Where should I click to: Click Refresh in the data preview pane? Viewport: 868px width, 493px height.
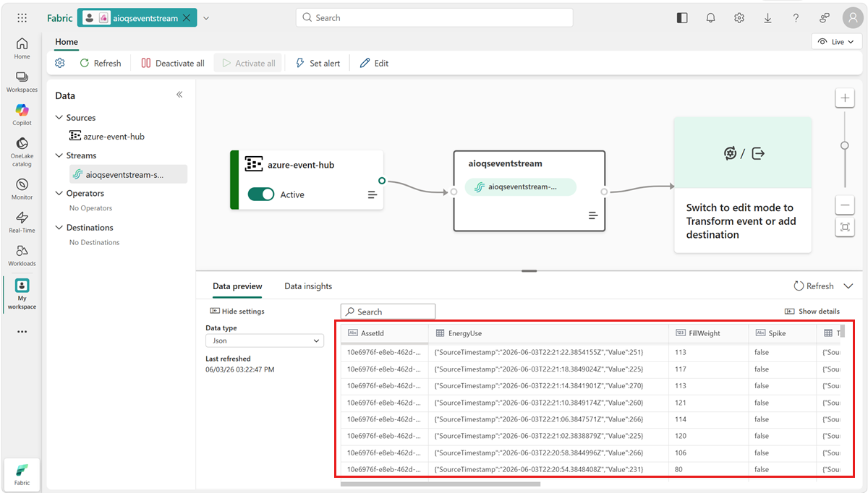(814, 286)
